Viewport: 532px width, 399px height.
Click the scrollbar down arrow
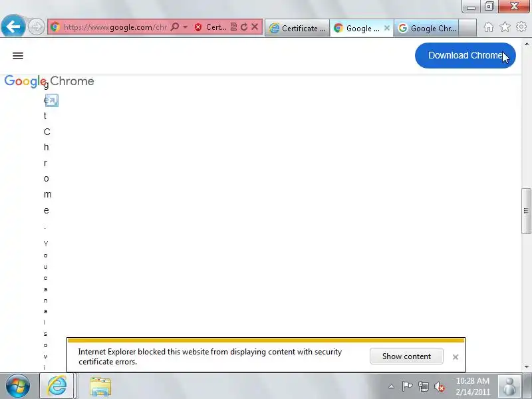tap(526, 367)
